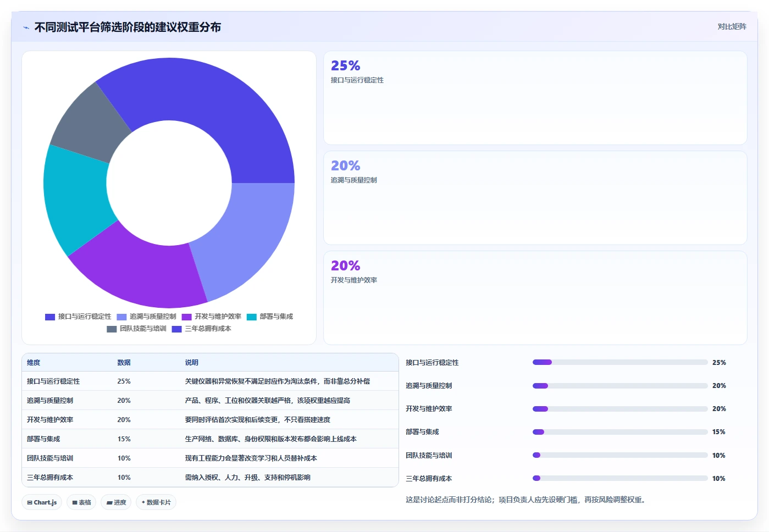
Task: Select table row 接口与运行稳定性
Action: tap(210, 381)
